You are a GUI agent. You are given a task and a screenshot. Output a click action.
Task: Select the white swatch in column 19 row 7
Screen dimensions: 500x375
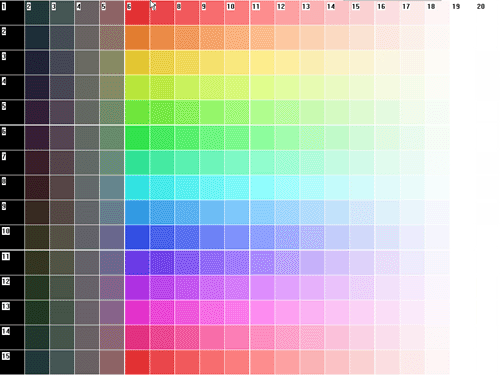[x=462, y=163]
